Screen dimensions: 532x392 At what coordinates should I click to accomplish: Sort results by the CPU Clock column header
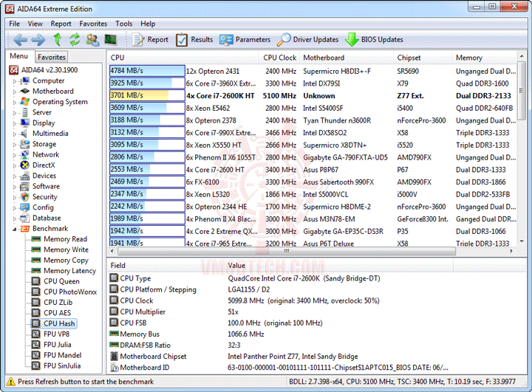(279, 58)
